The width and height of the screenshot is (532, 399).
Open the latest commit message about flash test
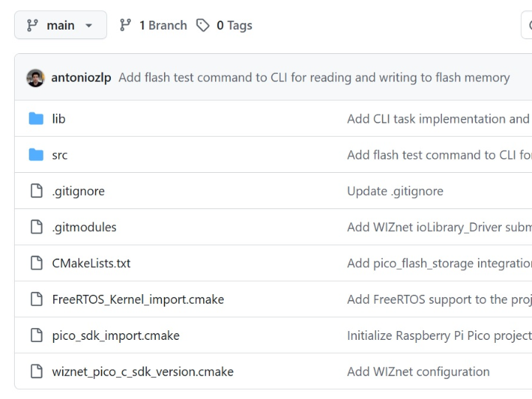[x=314, y=78]
